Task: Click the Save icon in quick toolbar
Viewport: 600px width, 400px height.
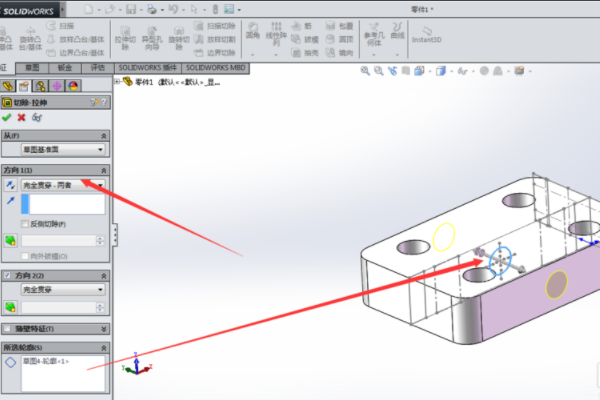Action: [131, 9]
